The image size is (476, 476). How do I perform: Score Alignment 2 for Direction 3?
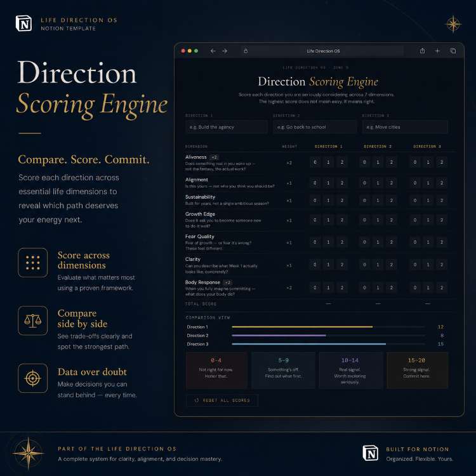coord(442,183)
